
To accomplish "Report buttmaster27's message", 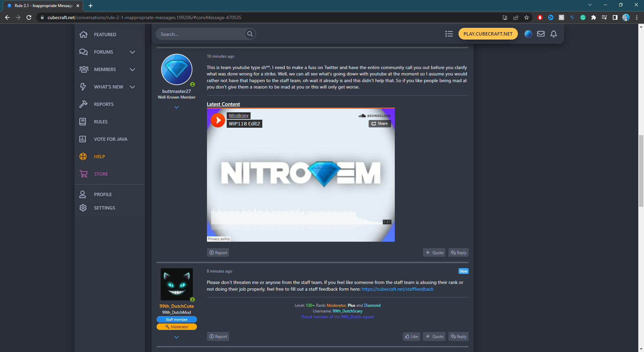I will 218,253.
